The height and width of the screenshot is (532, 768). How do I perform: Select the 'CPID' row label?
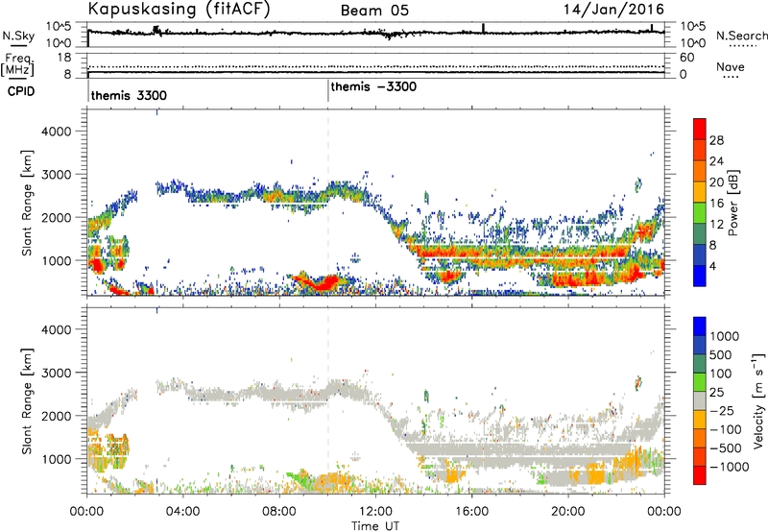tap(21, 91)
